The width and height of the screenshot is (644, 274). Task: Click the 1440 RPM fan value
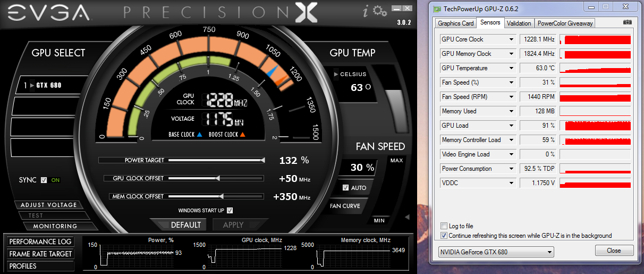[537, 97]
